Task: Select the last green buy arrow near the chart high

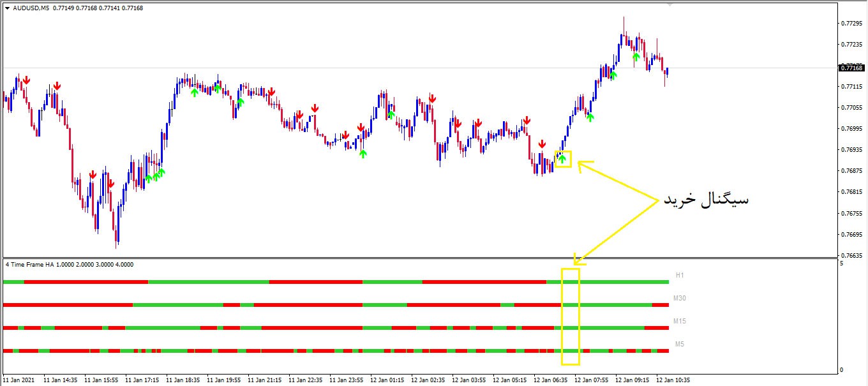Action: tap(636, 57)
